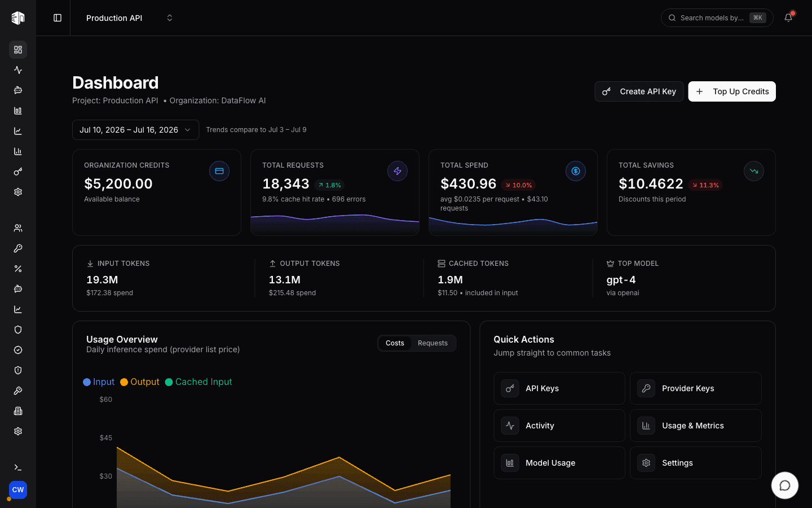This screenshot has width=812, height=508.
Task: Click the 19.3M input tokens value
Action: [102, 280]
